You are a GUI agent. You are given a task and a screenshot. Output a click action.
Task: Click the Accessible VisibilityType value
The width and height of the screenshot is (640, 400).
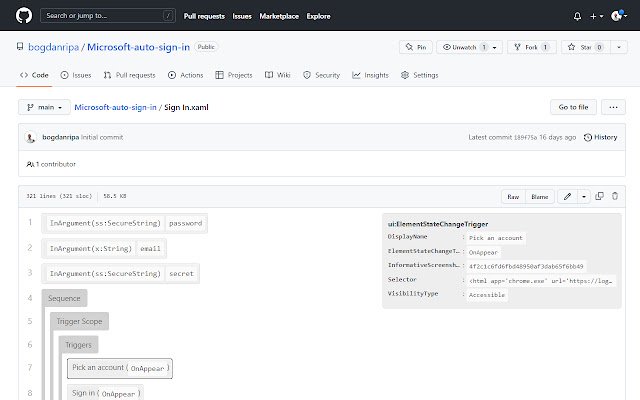[487, 295]
